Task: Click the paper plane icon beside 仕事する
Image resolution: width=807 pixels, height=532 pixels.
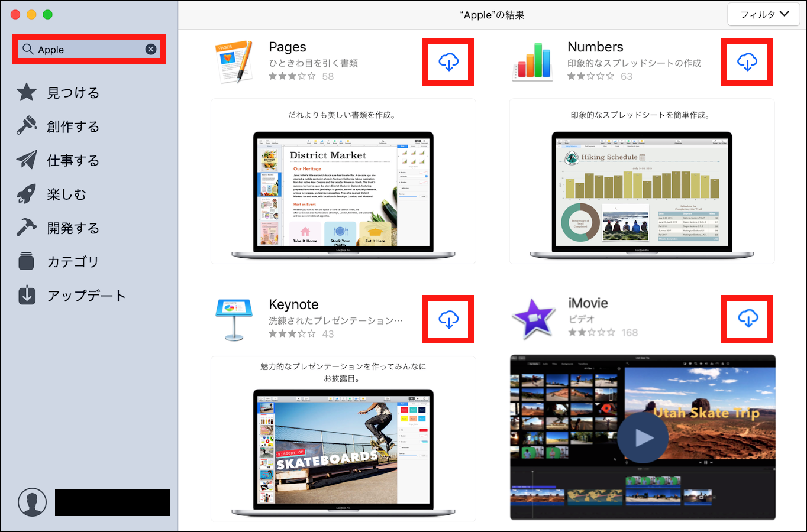Action: [27, 160]
